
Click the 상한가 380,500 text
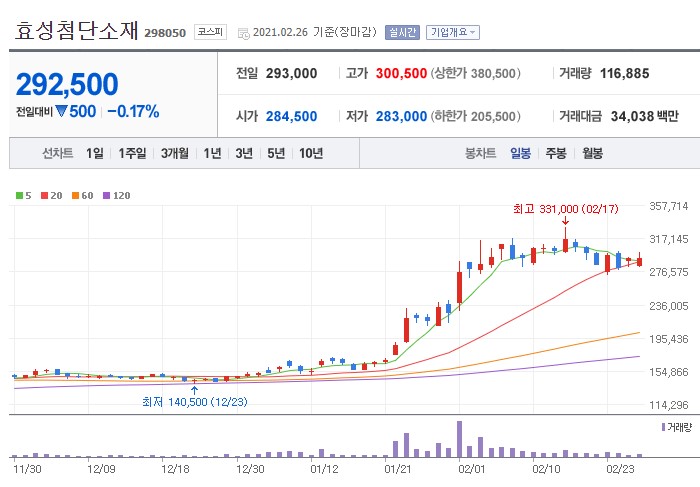click(x=475, y=74)
